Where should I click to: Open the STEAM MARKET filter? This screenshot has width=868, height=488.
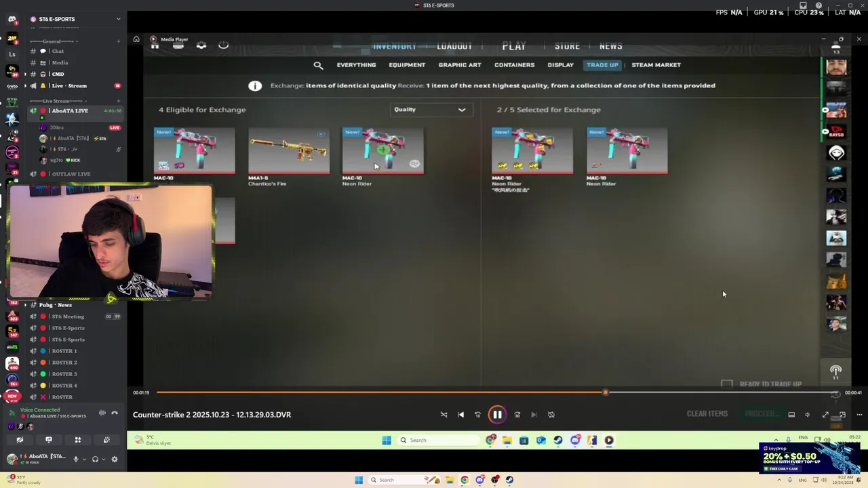tap(656, 65)
